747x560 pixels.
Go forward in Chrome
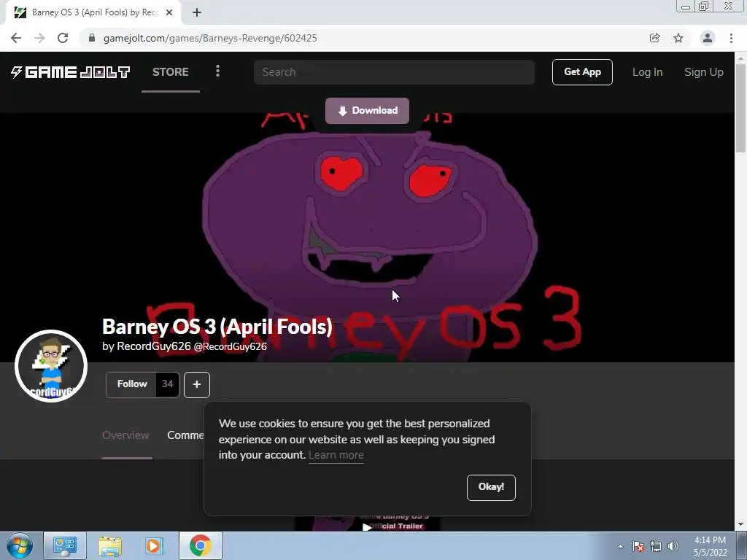point(39,38)
